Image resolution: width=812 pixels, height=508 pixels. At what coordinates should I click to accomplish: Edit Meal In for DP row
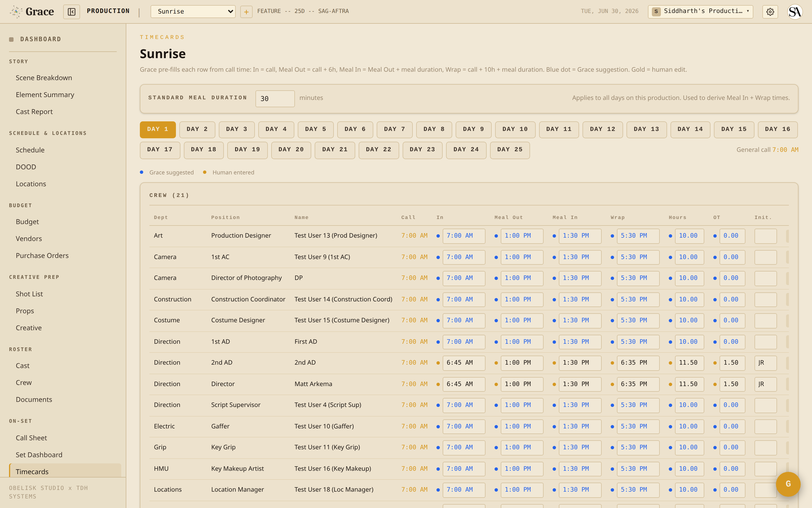(580, 278)
